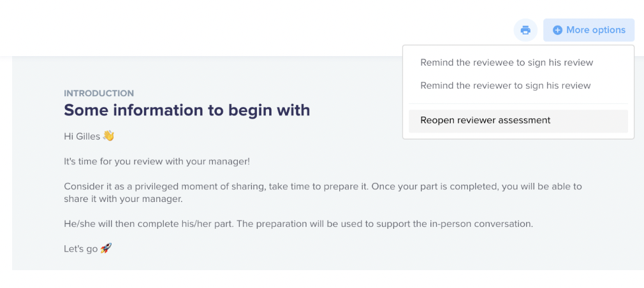Click the printer icon button
The width and height of the screenshot is (644, 288).
pos(525,30)
